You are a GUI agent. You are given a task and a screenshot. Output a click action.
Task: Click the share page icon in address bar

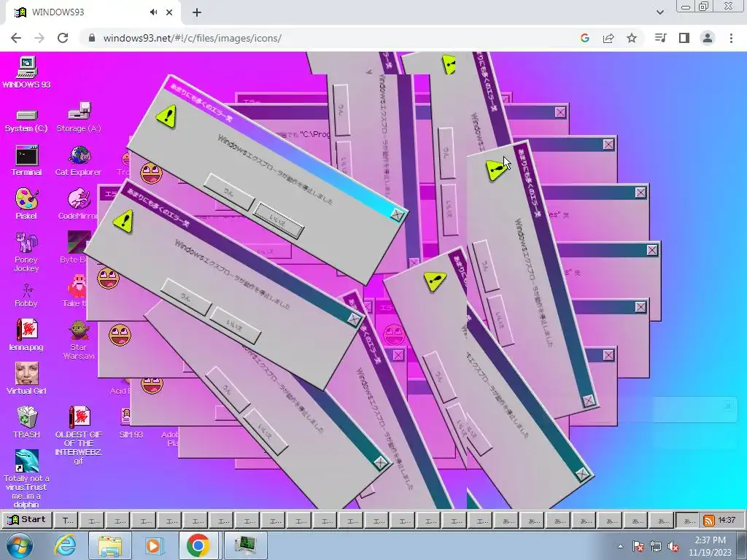pyautogui.click(x=608, y=38)
